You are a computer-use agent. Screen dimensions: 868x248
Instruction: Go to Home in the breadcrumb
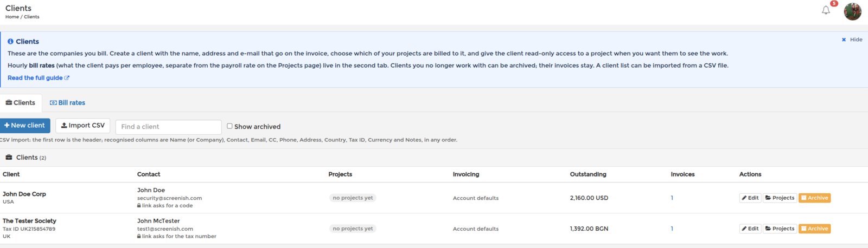tap(12, 17)
